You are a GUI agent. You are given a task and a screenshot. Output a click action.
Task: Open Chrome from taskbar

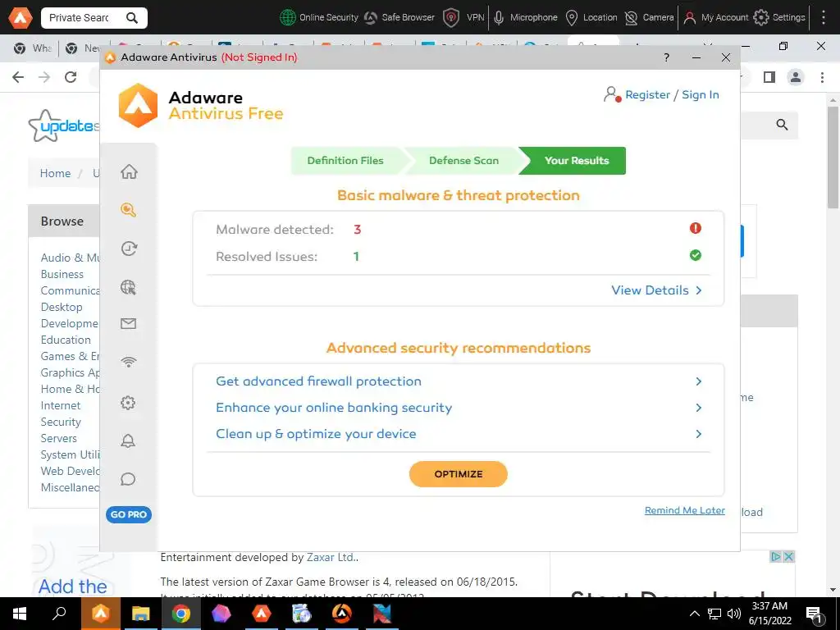181,614
